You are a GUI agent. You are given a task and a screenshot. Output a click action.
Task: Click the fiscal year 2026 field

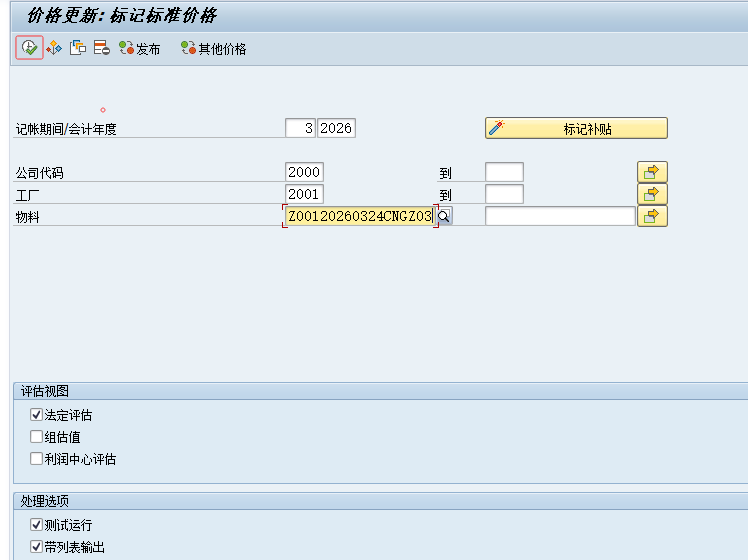[336, 128]
